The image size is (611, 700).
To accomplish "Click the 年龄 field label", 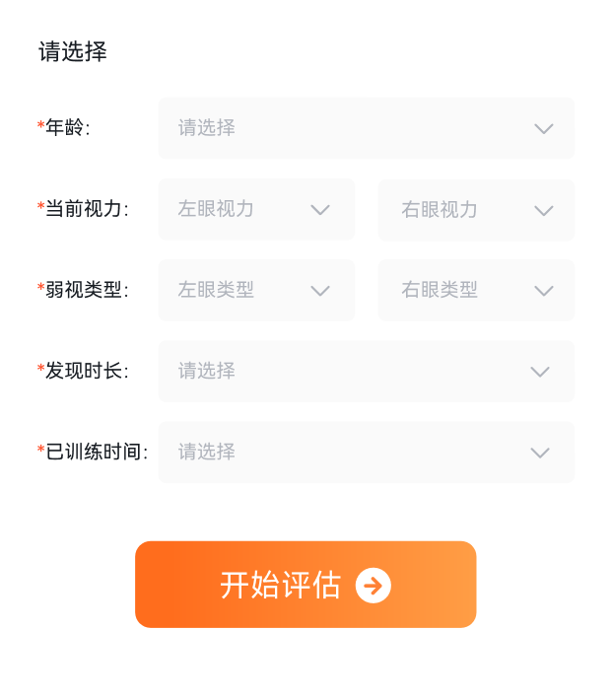I will [65, 128].
